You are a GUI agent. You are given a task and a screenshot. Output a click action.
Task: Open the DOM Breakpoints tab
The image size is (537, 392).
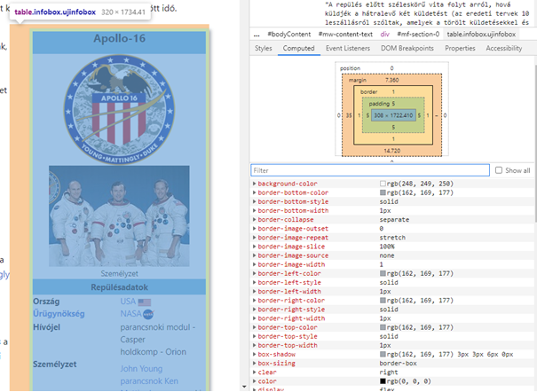tap(407, 49)
